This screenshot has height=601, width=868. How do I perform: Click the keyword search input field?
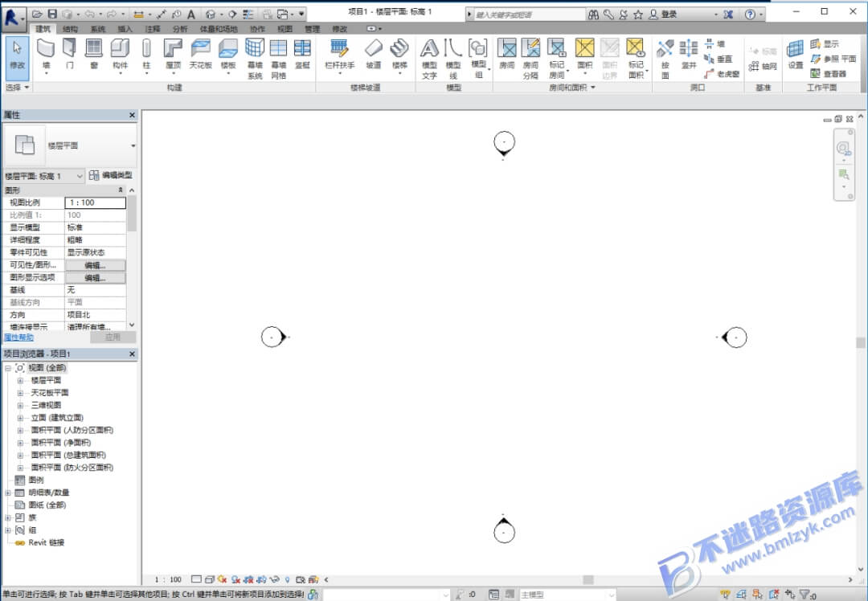point(529,14)
